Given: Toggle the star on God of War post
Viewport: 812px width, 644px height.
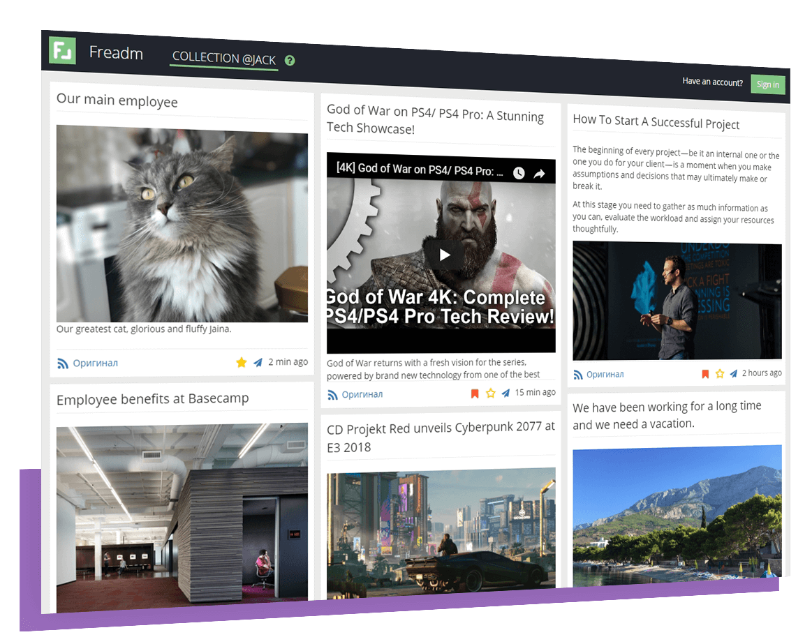Looking at the screenshot, I should click(x=490, y=394).
